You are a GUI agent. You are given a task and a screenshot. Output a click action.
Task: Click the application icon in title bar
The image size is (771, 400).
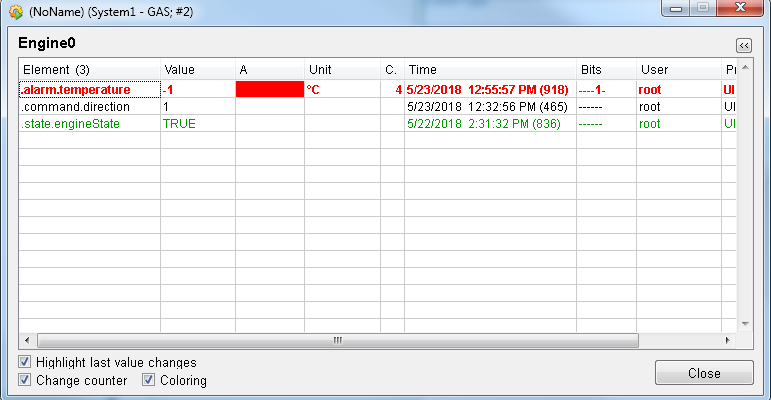tap(16, 12)
